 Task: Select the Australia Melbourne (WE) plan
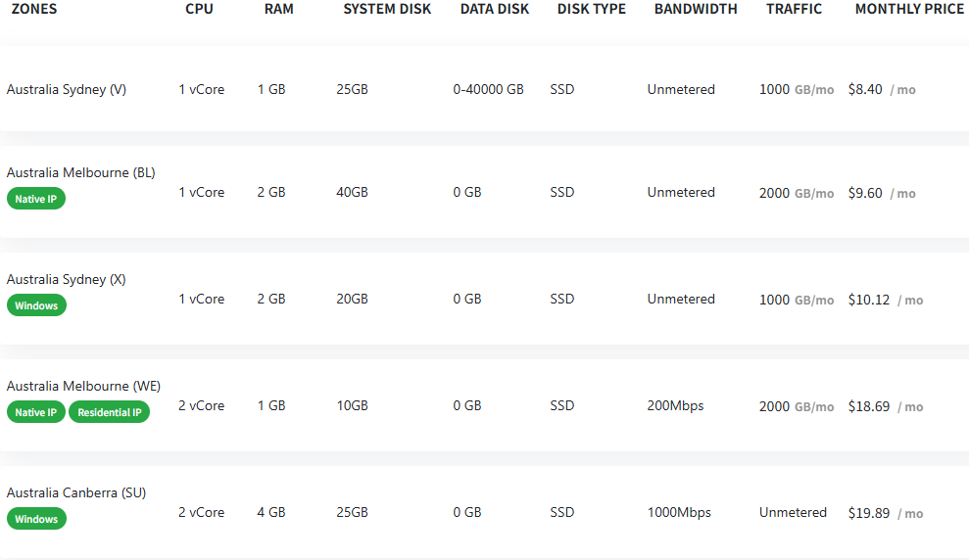pos(83,386)
